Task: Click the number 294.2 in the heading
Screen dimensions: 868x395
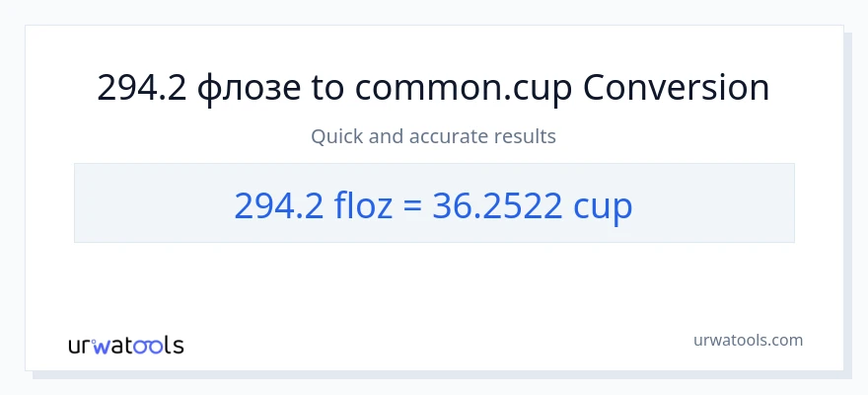Action: 142,89
